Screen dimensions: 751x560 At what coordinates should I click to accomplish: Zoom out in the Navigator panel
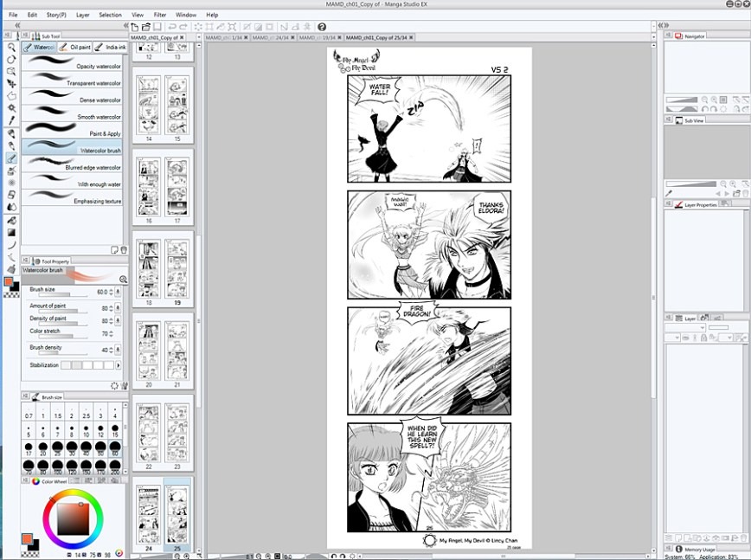[704, 100]
